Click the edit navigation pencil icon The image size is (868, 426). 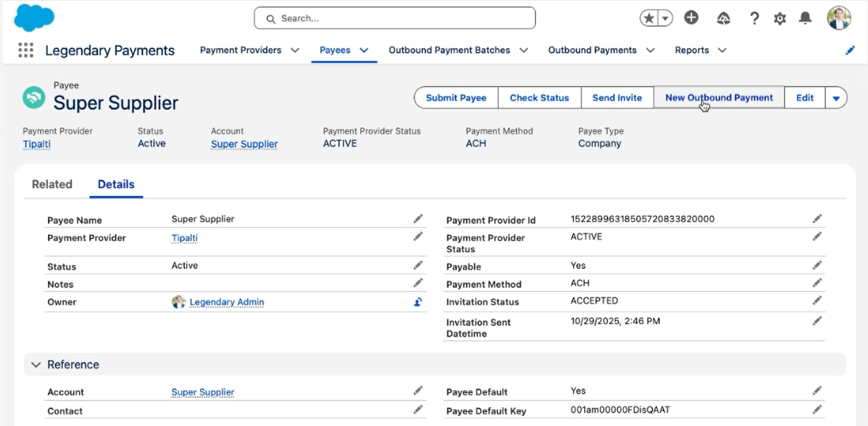pyautogui.click(x=850, y=51)
